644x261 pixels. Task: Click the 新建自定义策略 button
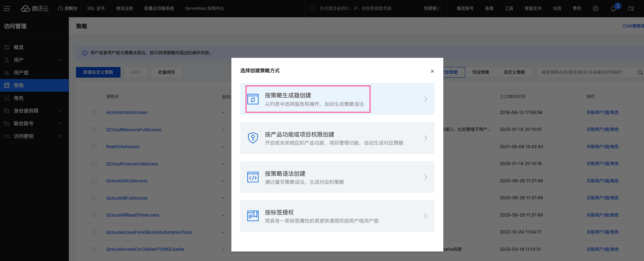click(98, 72)
